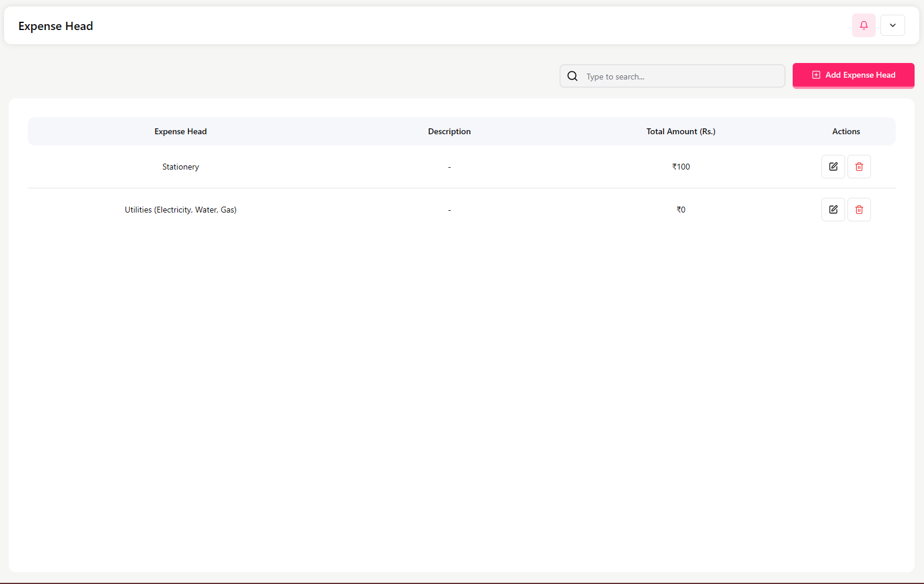Click the Expense Head page title
The height and width of the screenshot is (584, 924).
[55, 26]
